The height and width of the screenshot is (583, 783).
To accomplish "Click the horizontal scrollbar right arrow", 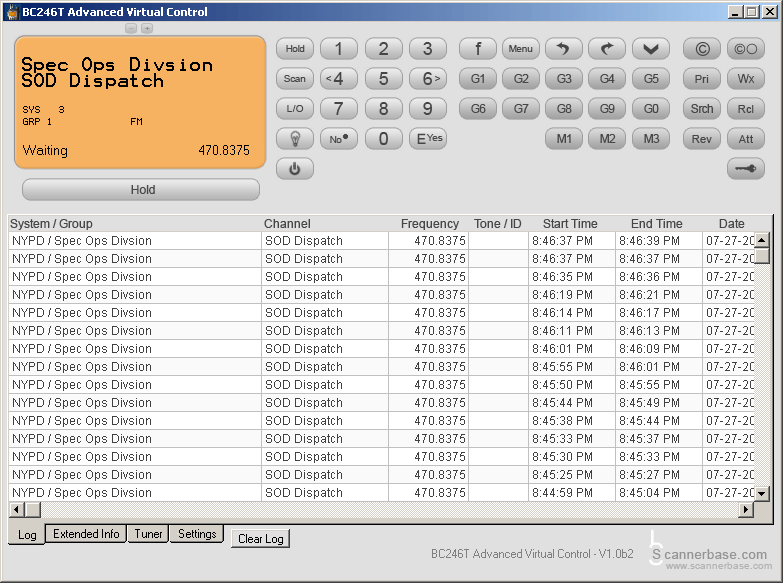I will [745, 510].
